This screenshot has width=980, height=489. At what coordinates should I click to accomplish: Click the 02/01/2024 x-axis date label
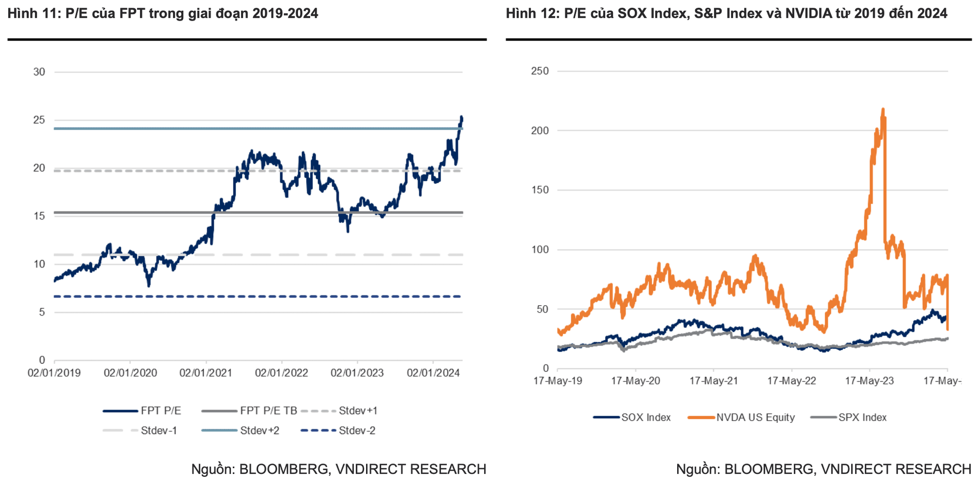click(433, 373)
